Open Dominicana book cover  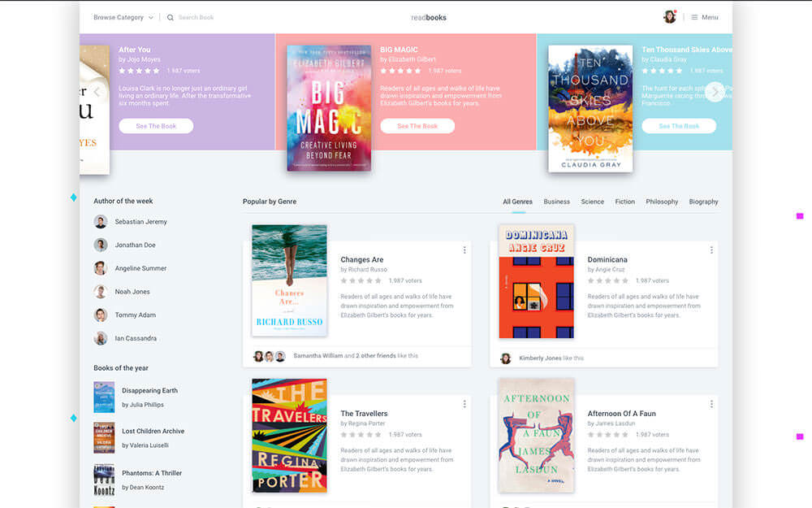click(537, 281)
